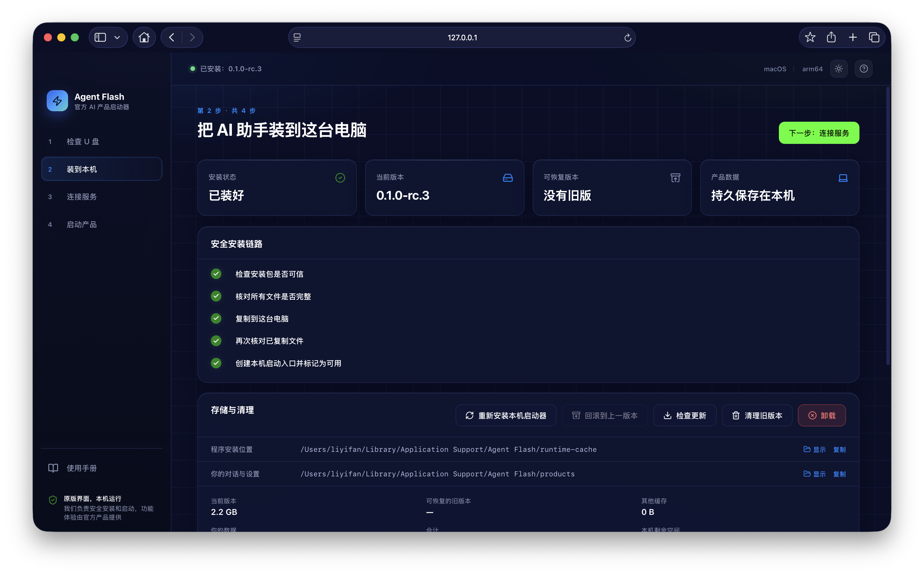The height and width of the screenshot is (575, 924).
Task: Copy the 程序安装位置 path
Action: click(839, 449)
